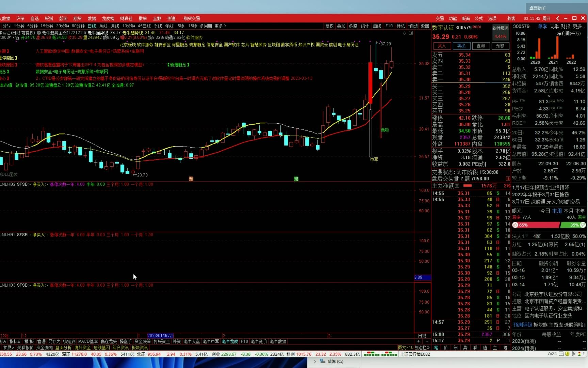Click the 查询 query button
The width and height of the screenshot is (588, 368).
click(x=480, y=46)
